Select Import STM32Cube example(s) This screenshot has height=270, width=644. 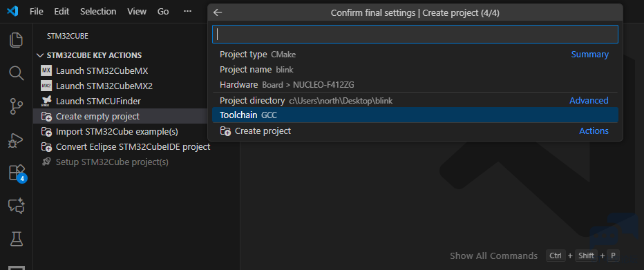(x=117, y=132)
